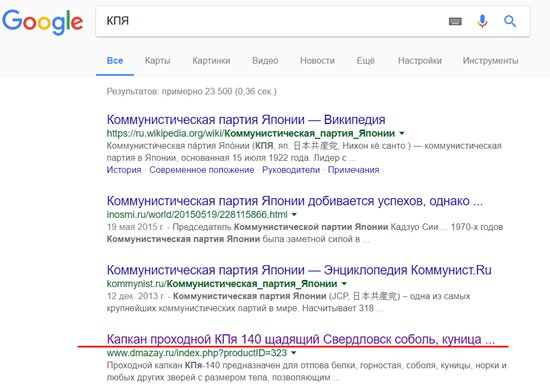Expand the Ещё menu
Viewport: 550px width, 391px height.
coord(365,61)
